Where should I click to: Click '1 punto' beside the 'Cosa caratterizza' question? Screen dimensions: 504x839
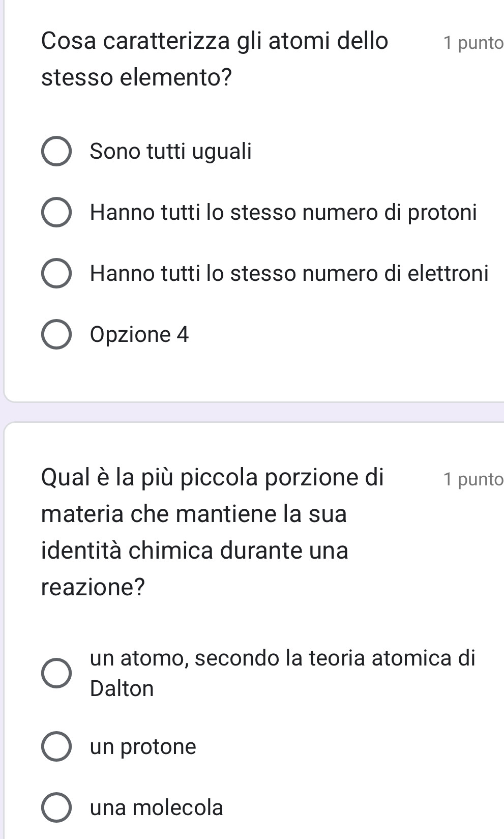(472, 43)
